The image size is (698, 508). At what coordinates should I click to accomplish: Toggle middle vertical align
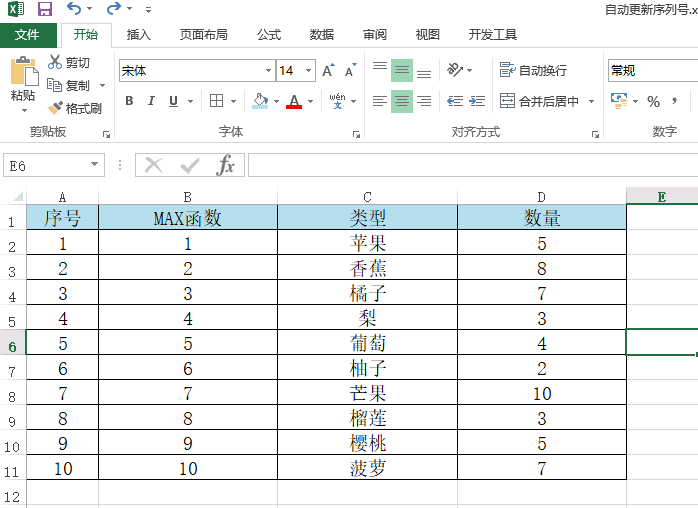pyautogui.click(x=402, y=70)
